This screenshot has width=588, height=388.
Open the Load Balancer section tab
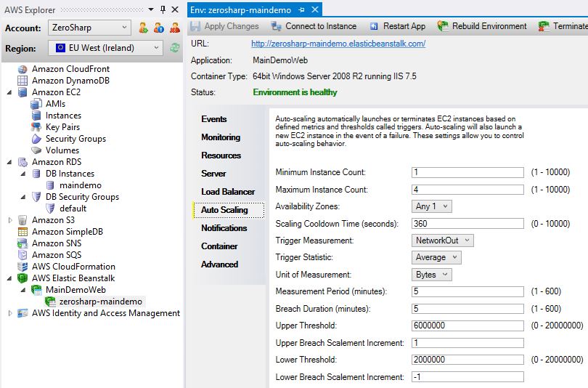point(228,192)
